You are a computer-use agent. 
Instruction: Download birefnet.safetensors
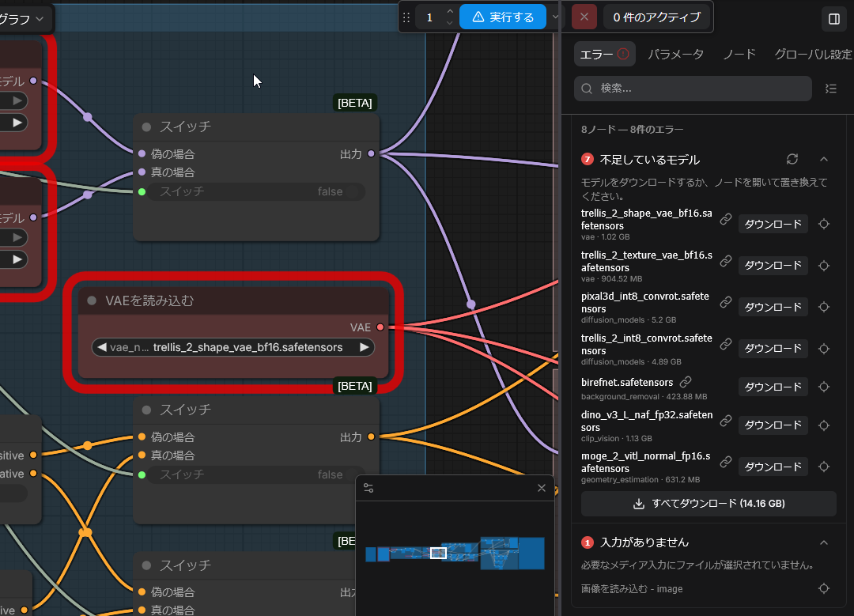click(x=773, y=387)
